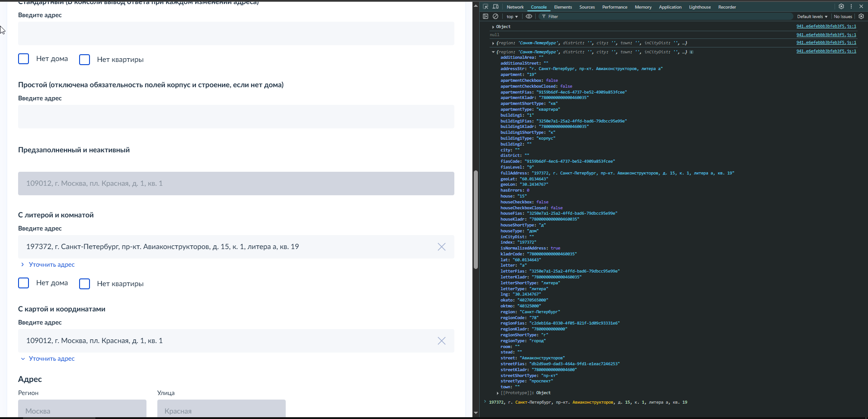Toggle the device toolbar icon

(x=495, y=7)
